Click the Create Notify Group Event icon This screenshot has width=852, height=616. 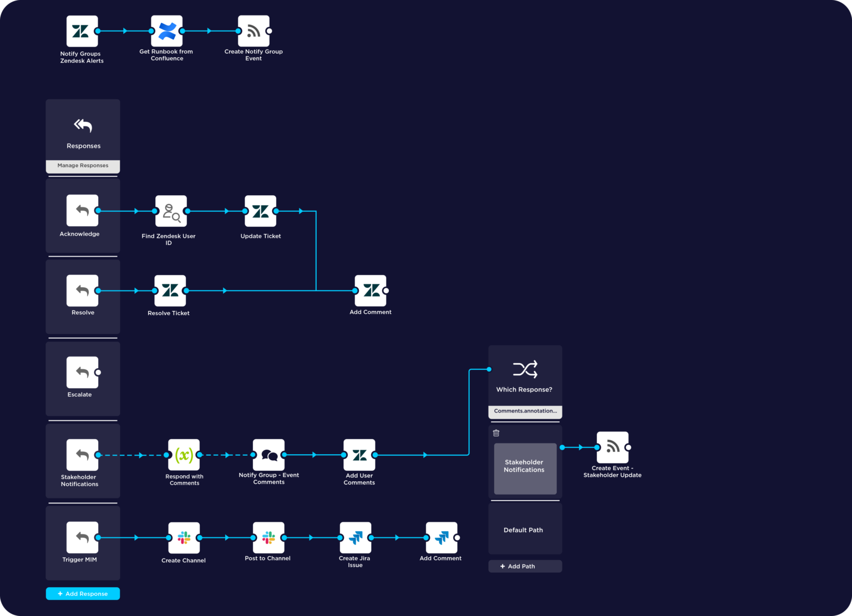[253, 30]
